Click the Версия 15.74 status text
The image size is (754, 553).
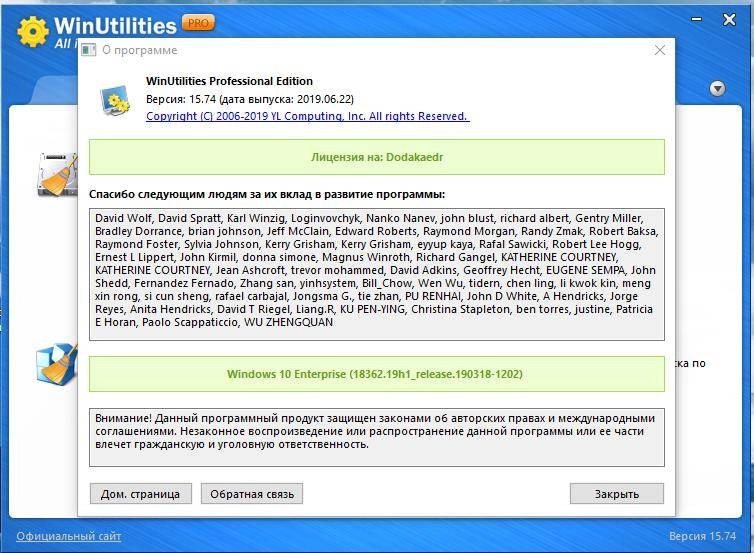(702, 536)
